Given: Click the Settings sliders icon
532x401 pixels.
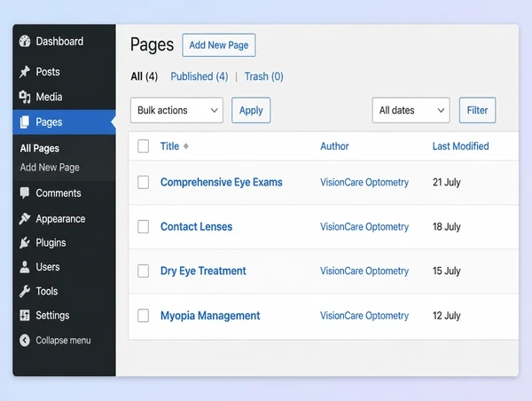Looking at the screenshot, I should 25,315.
